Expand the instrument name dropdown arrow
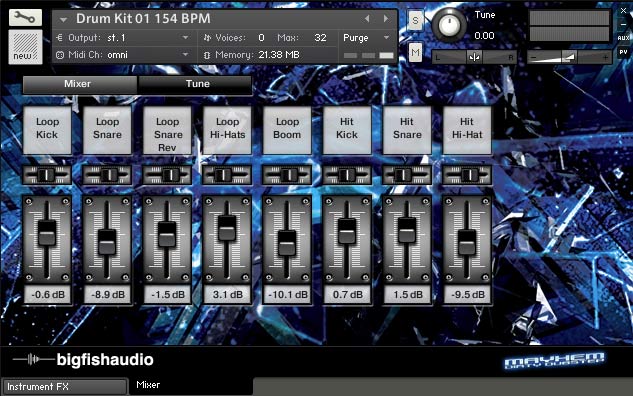This screenshot has width=633, height=396. [63, 19]
